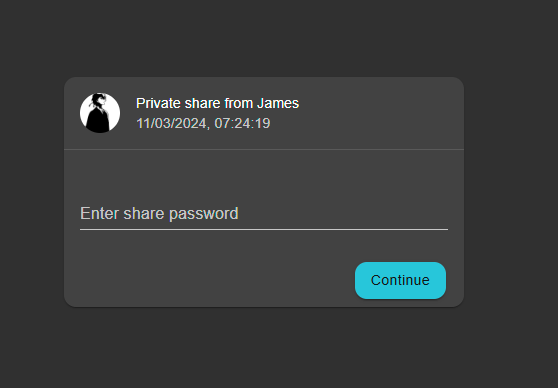Click James's profile avatar image

click(100, 113)
